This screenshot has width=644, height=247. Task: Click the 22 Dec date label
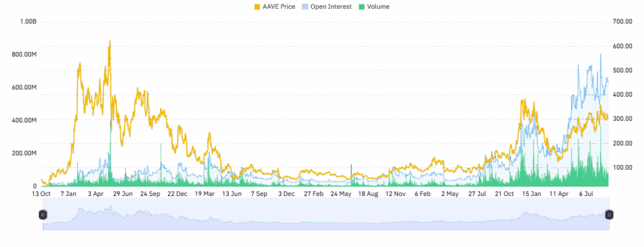[x=177, y=194]
